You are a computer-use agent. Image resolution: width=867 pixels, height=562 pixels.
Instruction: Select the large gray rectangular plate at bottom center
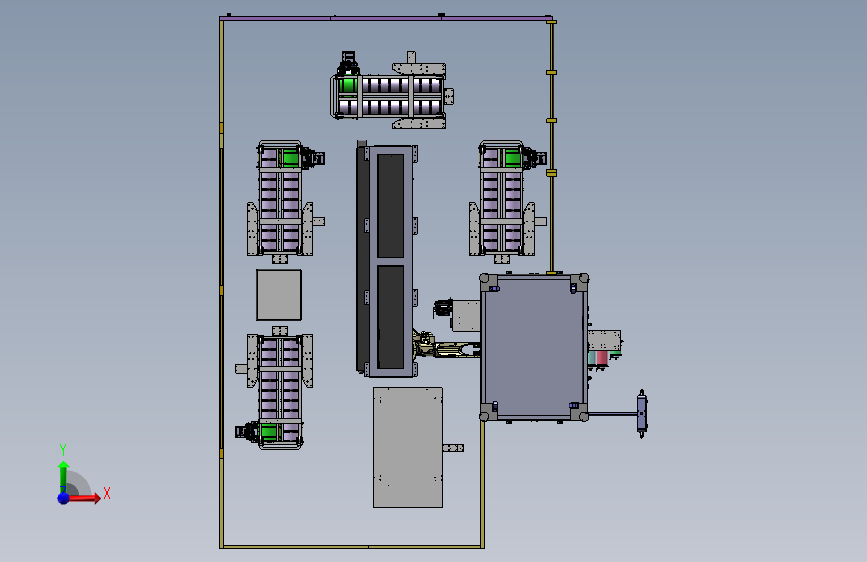(x=408, y=447)
